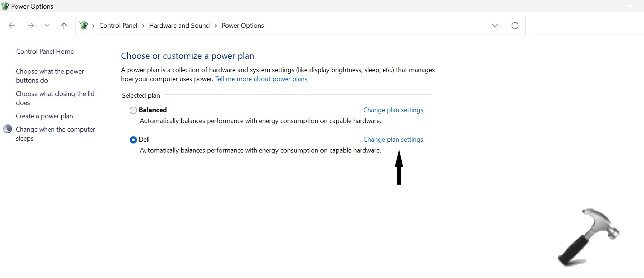Open Control Panel Home

coord(45,52)
